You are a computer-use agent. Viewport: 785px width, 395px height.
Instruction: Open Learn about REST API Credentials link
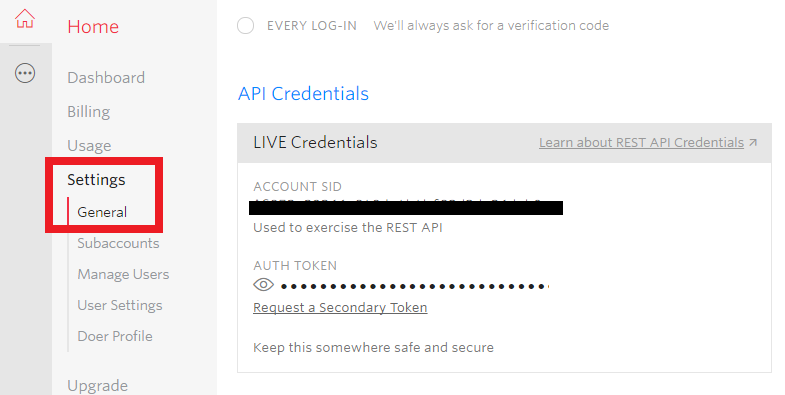[x=641, y=143]
